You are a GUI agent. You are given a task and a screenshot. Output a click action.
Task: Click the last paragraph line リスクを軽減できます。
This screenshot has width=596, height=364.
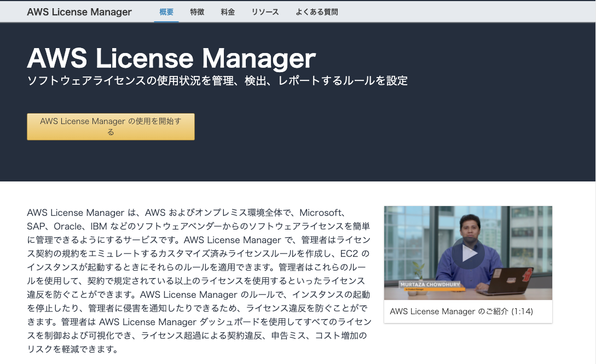[73, 349]
